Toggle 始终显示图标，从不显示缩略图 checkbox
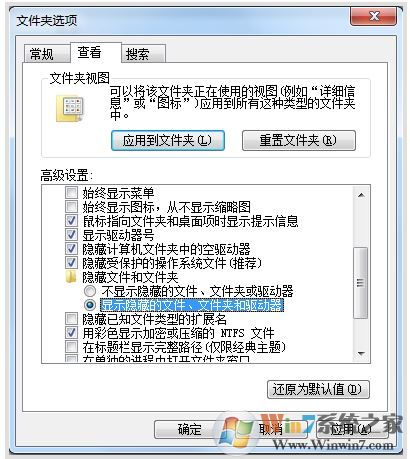410x459 pixels. [x=71, y=207]
